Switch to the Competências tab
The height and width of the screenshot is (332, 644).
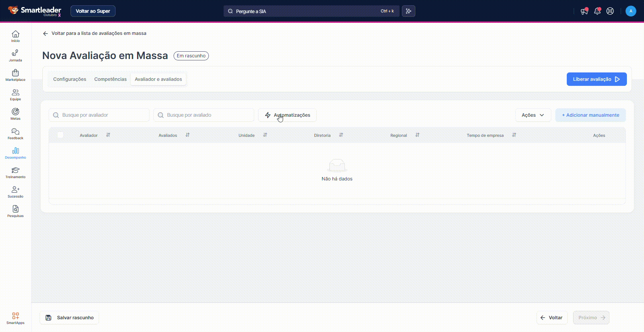pyautogui.click(x=110, y=79)
